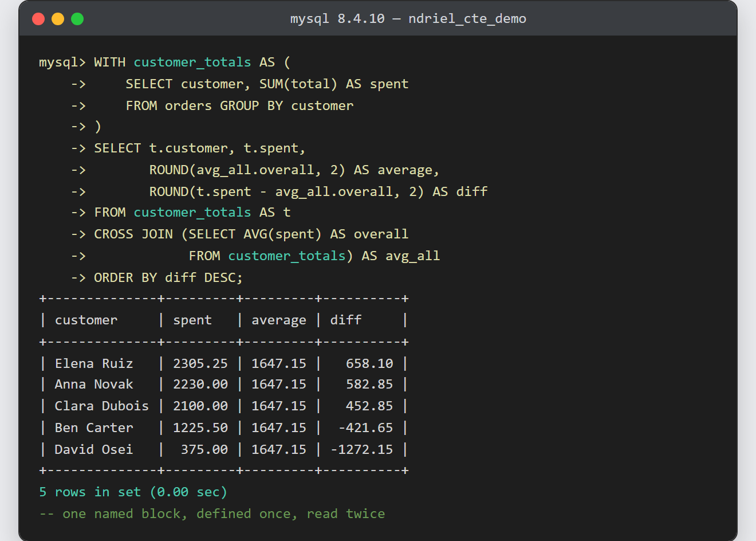The height and width of the screenshot is (541, 756).
Task: Click the 'David Osei' cell
Action: (x=94, y=449)
